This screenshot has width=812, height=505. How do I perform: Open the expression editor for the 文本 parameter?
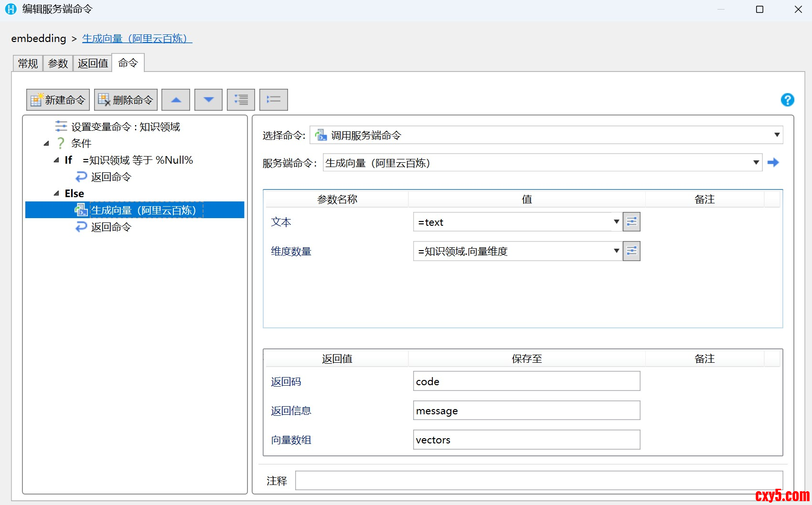coord(631,222)
